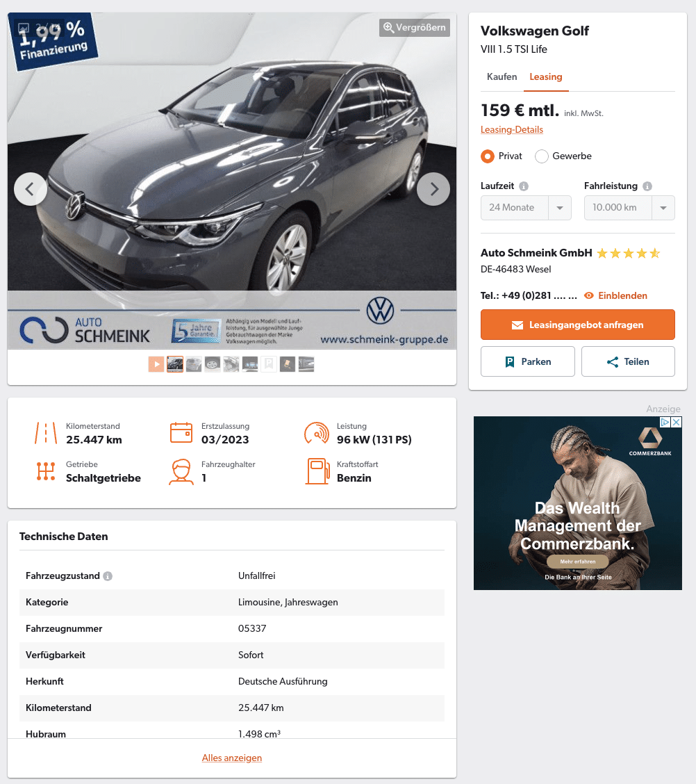Screen dimensions: 696x784
Task: Open the Fahrleistung 10.000 km dropdown
Action: [629, 208]
